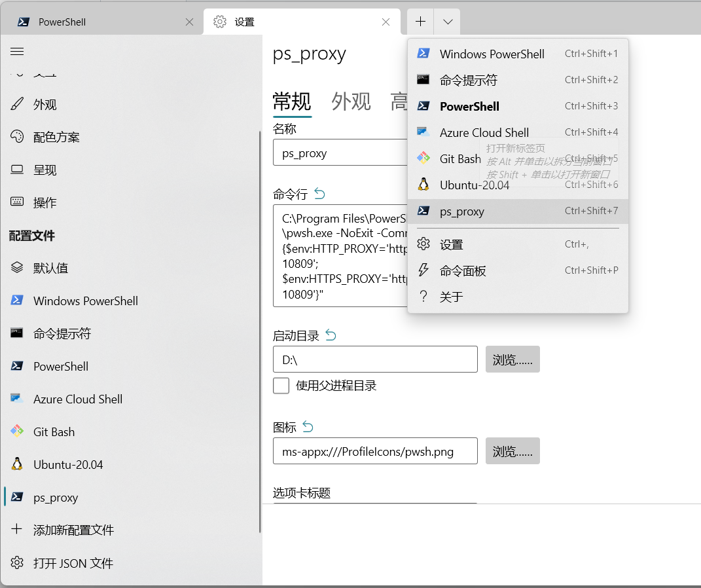
Task: Click Ubuntu-20.04 penguin icon in sidebar
Action: (17, 464)
